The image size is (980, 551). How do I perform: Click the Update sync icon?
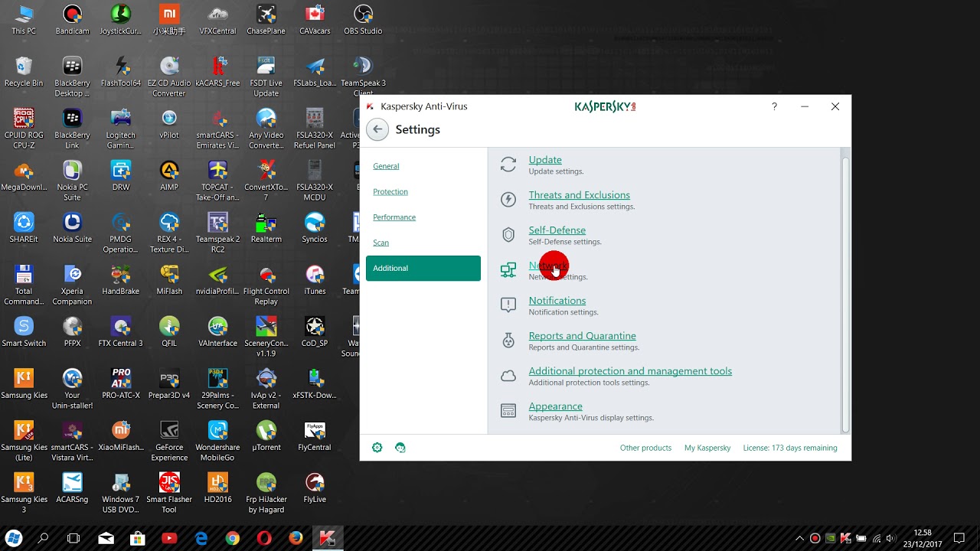pyautogui.click(x=508, y=165)
